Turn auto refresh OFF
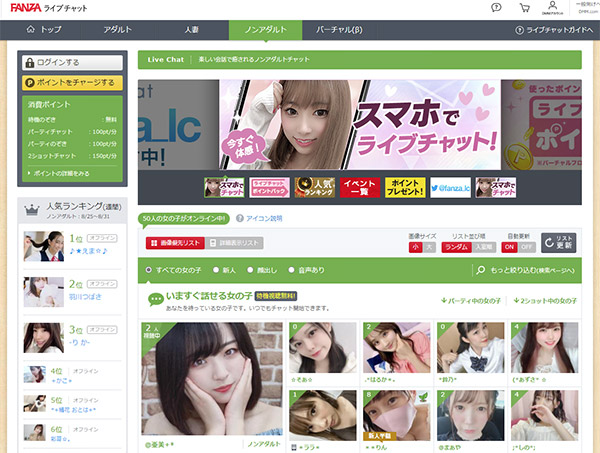Viewport: 600px width, 453px height. [x=527, y=247]
